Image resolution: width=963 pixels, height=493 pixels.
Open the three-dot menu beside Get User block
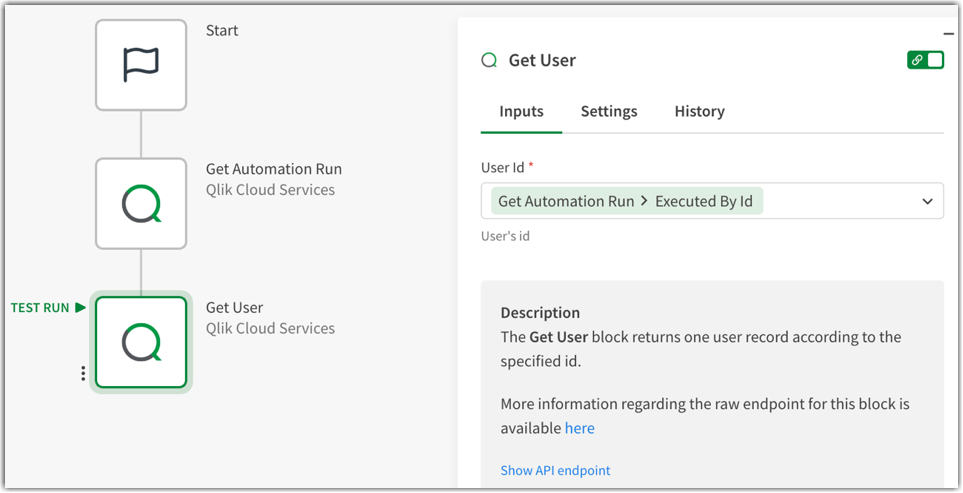[83, 373]
